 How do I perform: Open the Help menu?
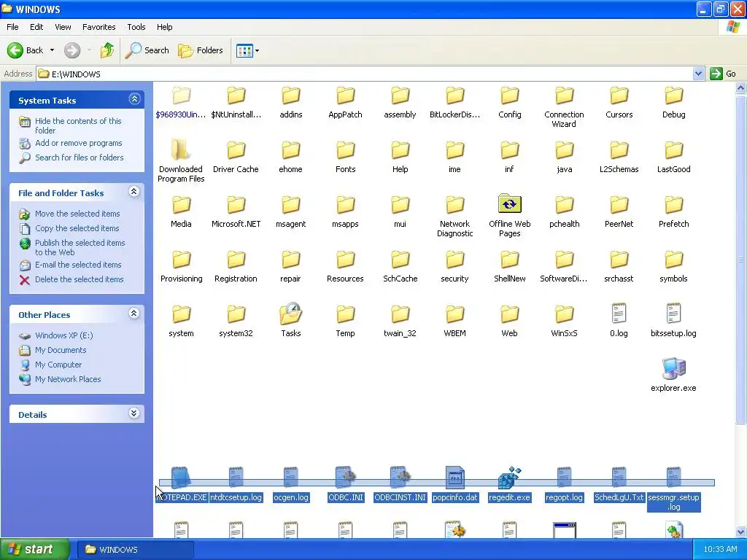coord(165,27)
